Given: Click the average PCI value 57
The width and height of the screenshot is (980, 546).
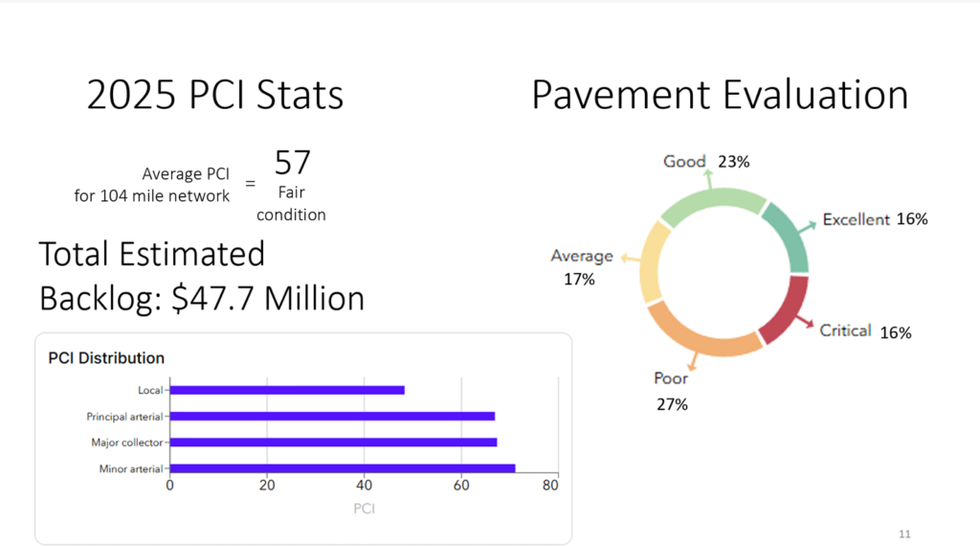Looking at the screenshot, I should [292, 162].
